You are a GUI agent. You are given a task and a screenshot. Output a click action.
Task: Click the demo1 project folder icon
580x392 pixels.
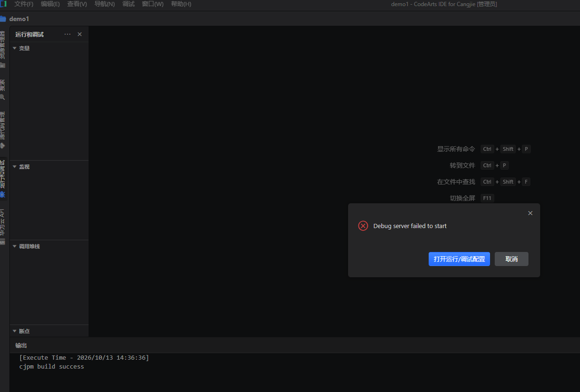tap(3, 19)
